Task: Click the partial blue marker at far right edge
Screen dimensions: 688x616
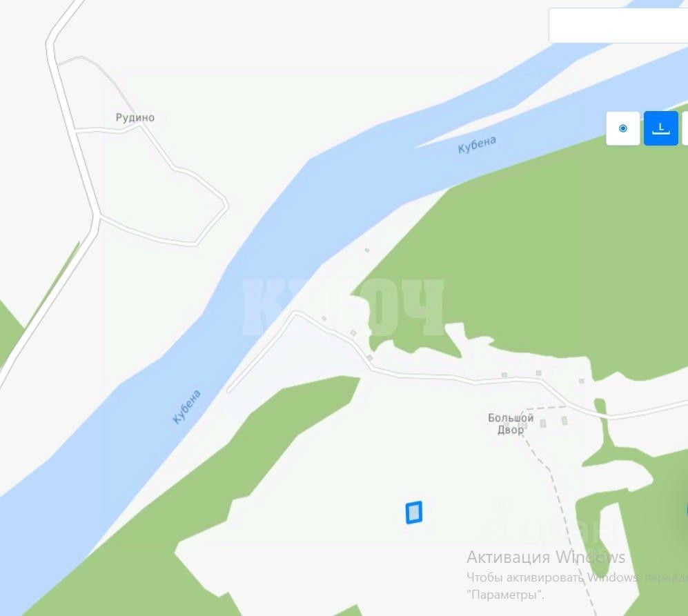Action: (x=687, y=510)
